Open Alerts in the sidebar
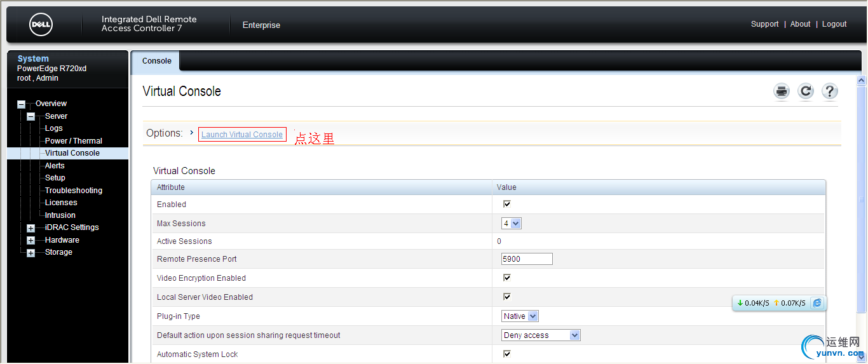The image size is (868, 364). [55, 166]
